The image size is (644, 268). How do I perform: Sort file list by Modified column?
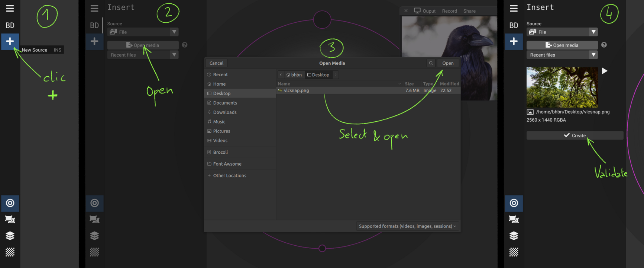click(449, 84)
